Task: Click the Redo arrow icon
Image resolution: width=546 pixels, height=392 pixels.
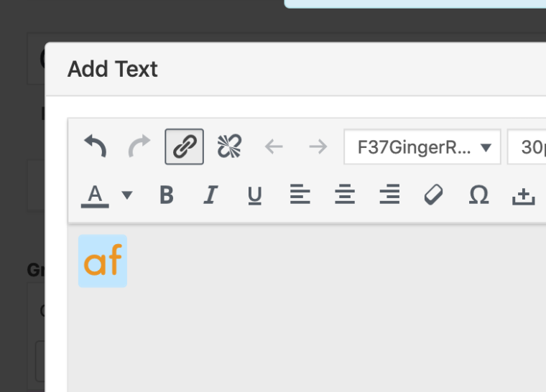Action: [x=139, y=146]
